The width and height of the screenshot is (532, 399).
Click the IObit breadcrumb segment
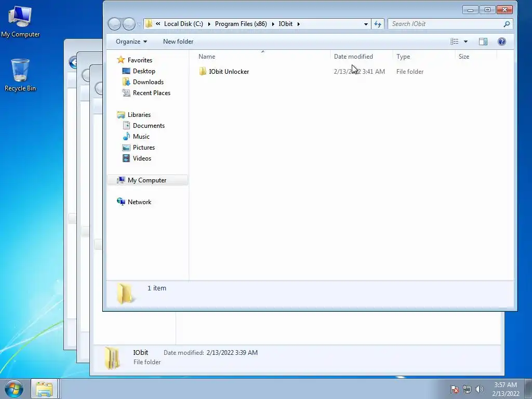point(285,24)
